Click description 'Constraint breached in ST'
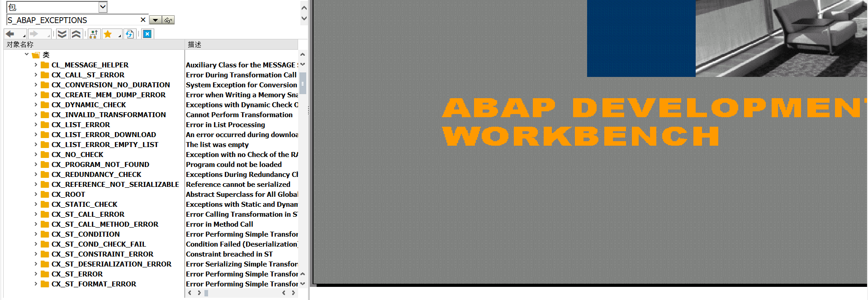Viewport: 868px width, 300px height. [x=229, y=254]
